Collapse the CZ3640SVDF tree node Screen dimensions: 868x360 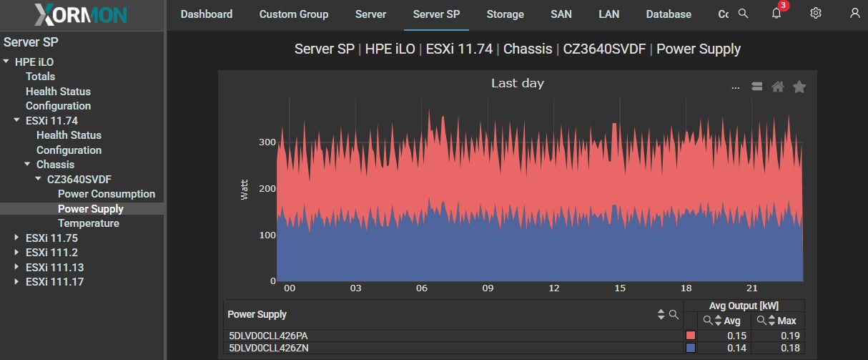click(x=39, y=179)
